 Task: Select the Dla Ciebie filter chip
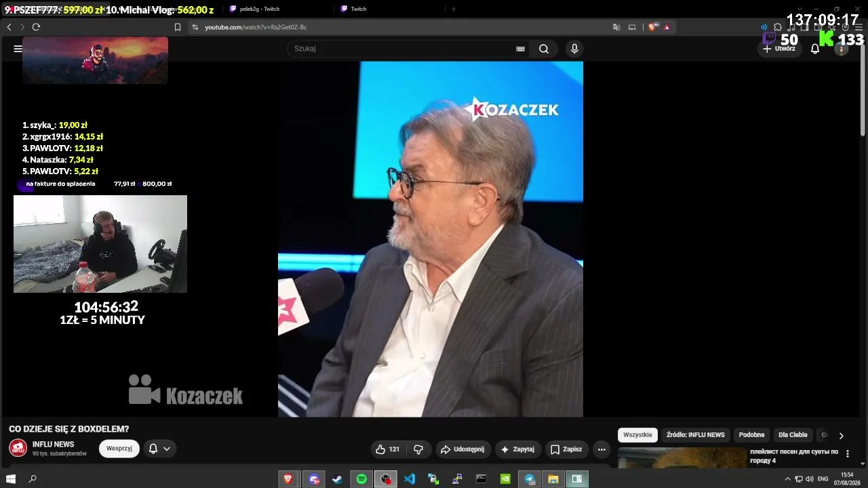[x=793, y=435]
